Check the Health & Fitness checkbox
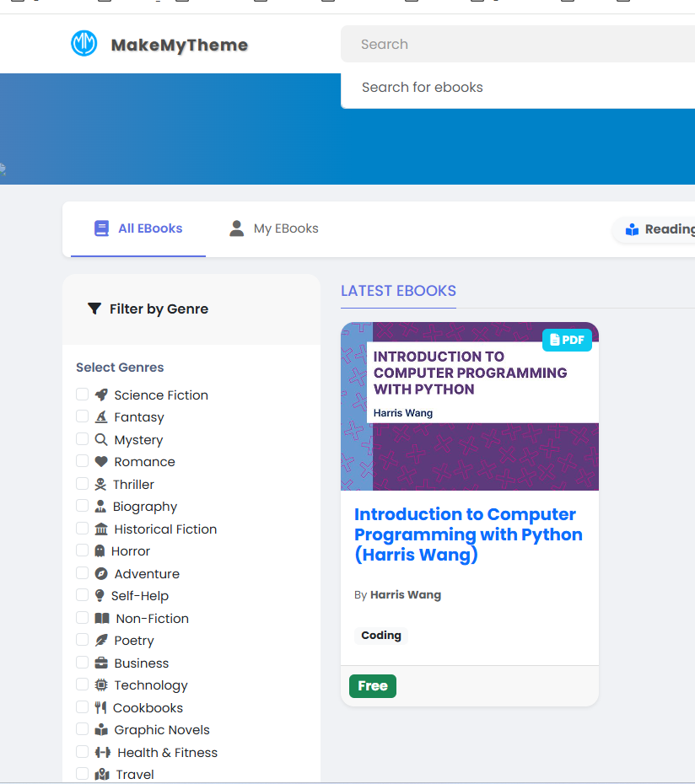This screenshot has height=784, width=695. click(82, 751)
